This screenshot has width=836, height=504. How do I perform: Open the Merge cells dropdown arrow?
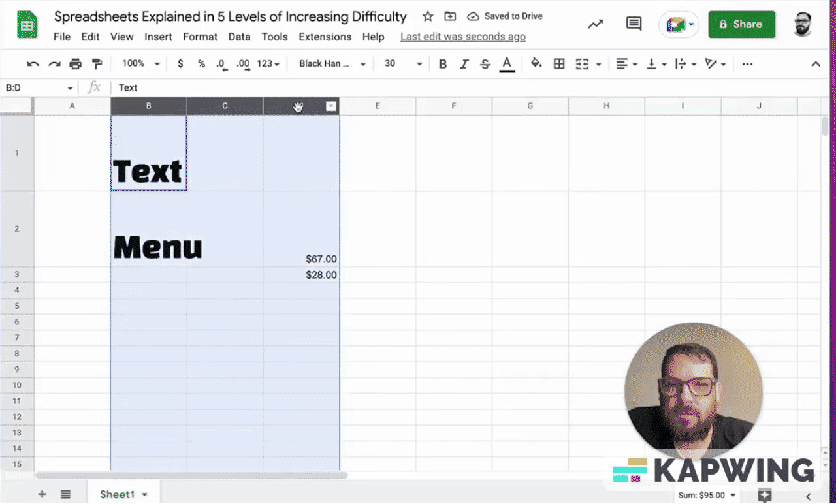pos(599,64)
